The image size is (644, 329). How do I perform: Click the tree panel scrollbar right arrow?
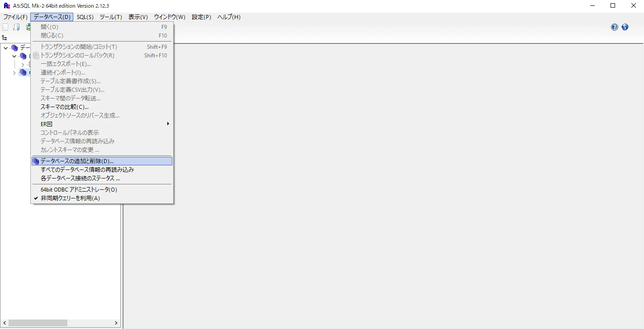coord(116,323)
